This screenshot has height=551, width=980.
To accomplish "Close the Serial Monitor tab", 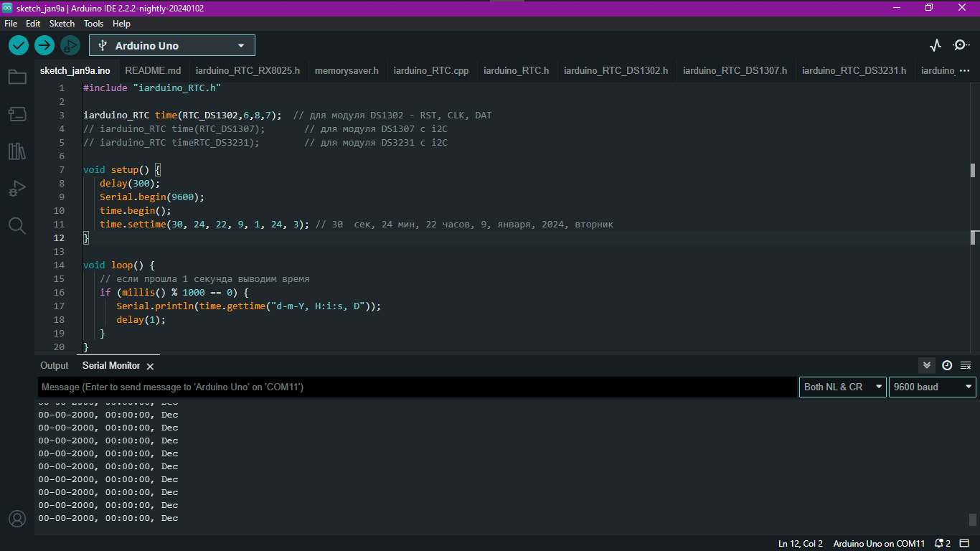I will pyautogui.click(x=150, y=367).
